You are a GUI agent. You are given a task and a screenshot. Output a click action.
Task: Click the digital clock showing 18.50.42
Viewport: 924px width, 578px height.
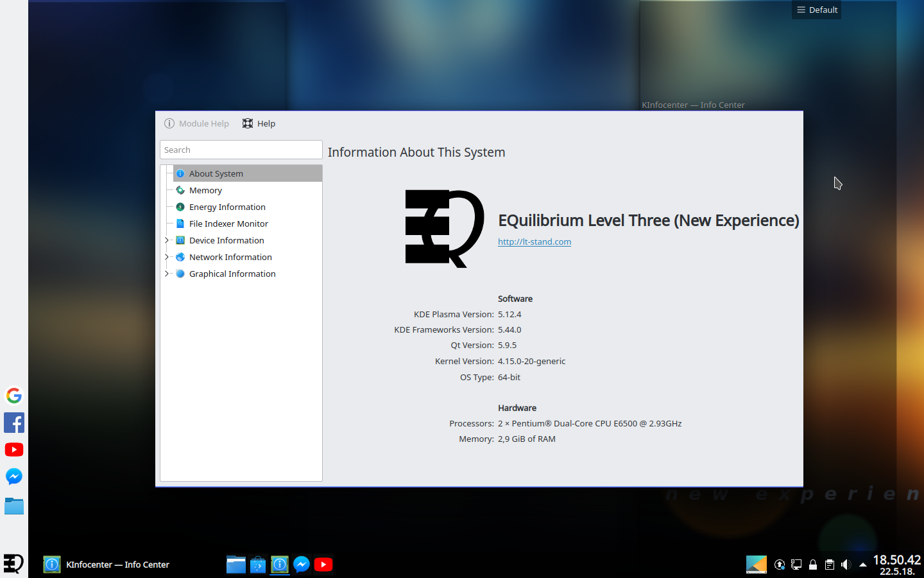pyautogui.click(x=896, y=560)
